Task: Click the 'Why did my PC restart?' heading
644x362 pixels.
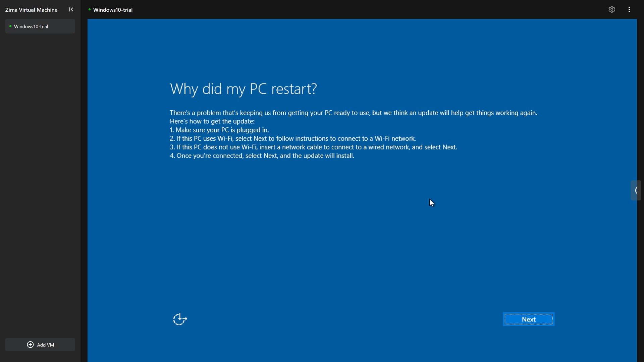Action: [243, 89]
